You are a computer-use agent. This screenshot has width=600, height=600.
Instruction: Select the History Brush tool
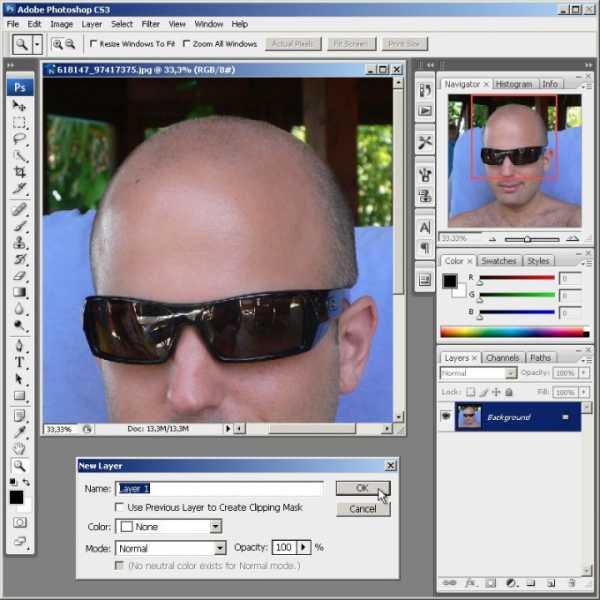coord(19,259)
